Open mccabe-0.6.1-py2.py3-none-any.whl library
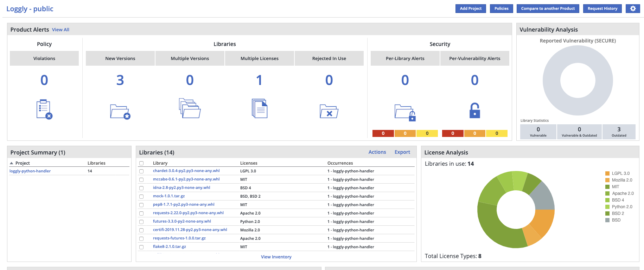The image size is (644, 270). pyautogui.click(x=186, y=179)
